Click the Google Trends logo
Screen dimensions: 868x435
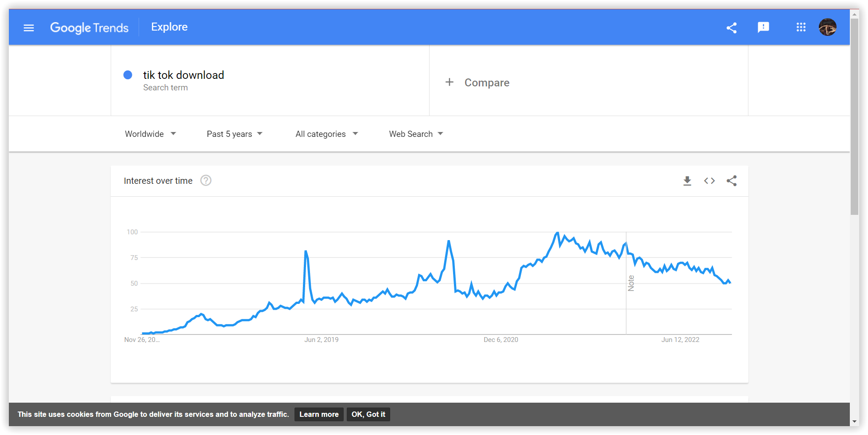pos(89,28)
